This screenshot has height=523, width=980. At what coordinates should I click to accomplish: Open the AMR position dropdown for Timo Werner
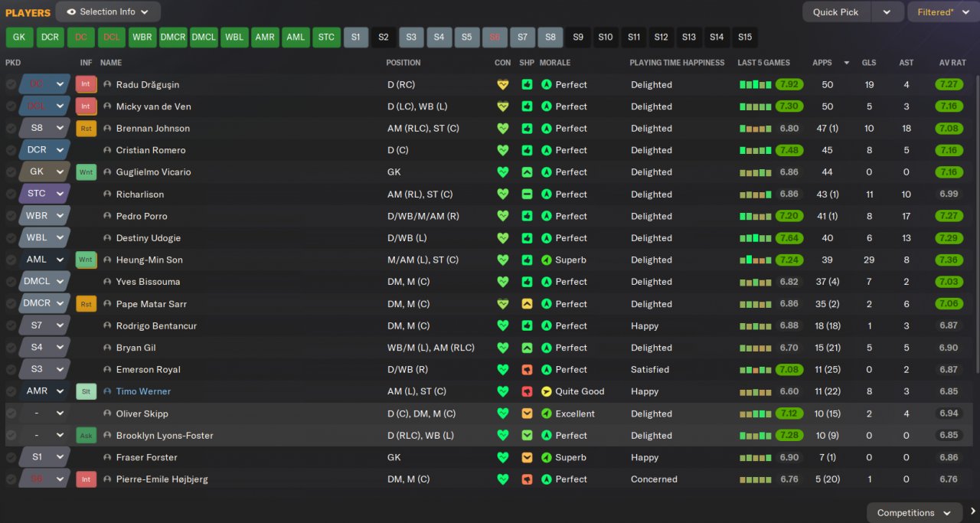point(44,391)
